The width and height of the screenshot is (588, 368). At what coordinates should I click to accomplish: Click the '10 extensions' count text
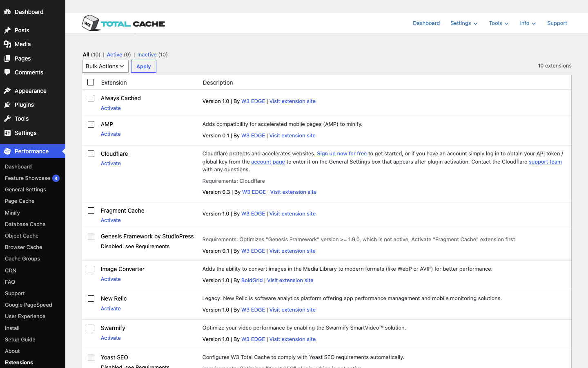click(x=555, y=66)
